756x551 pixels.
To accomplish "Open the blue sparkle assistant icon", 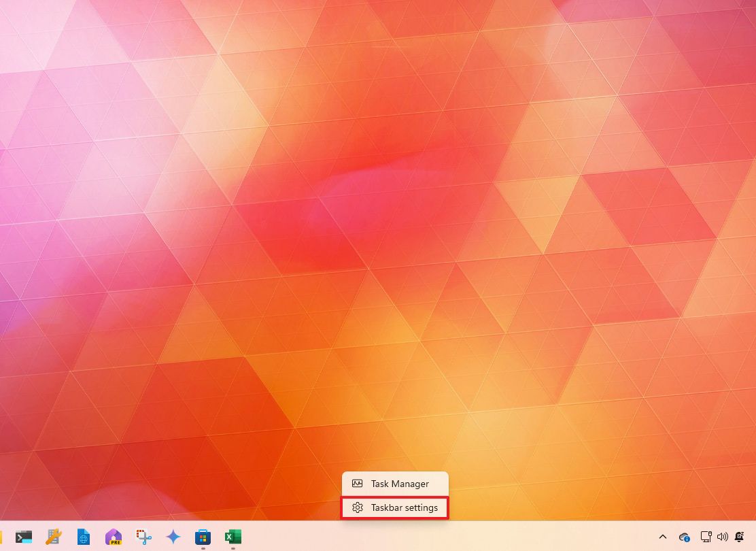I will coord(173,537).
